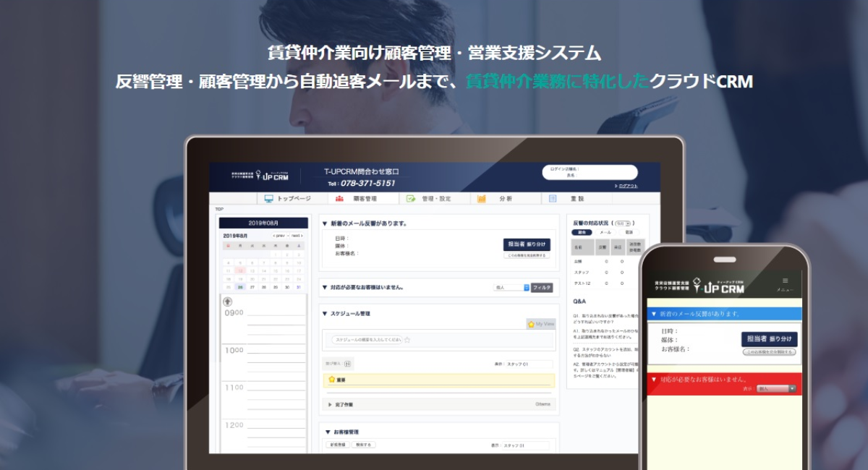
Task: Open the 個人 dropdown next to フィルタ
Action: (511, 287)
